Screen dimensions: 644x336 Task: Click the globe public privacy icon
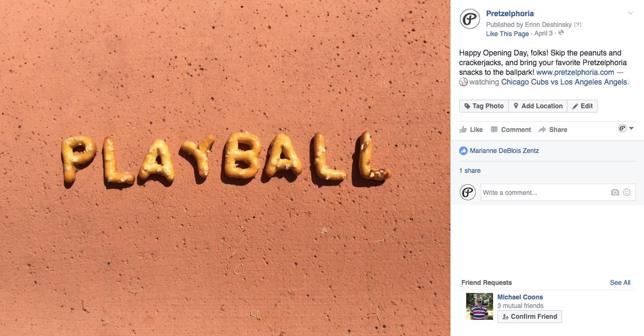pos(561,33)
